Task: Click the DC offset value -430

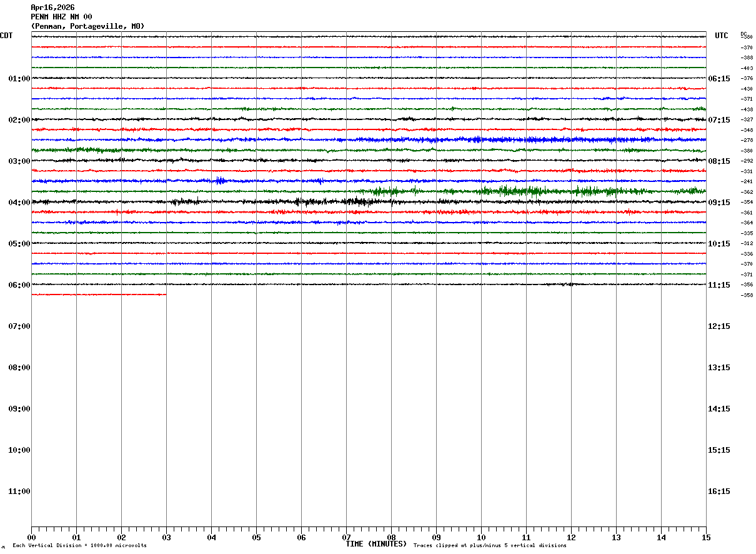Action: tap(747, 89)
